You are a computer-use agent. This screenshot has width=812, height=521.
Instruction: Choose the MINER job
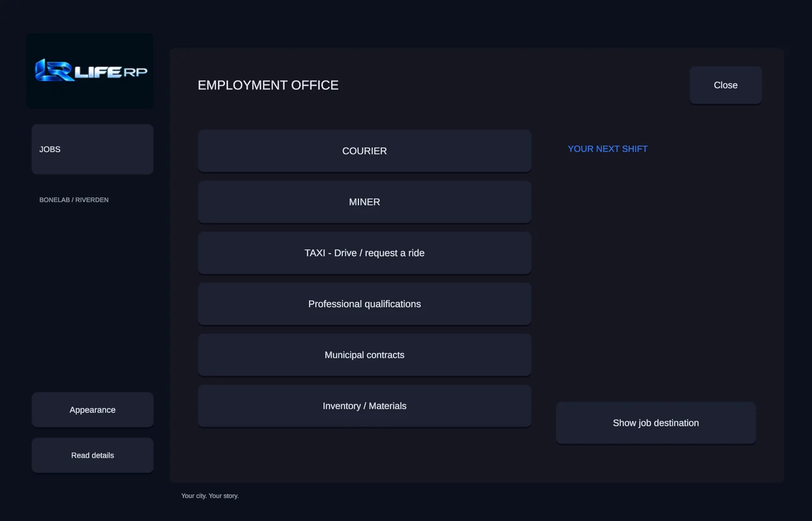pyautogui.click(x=364, y=202)
